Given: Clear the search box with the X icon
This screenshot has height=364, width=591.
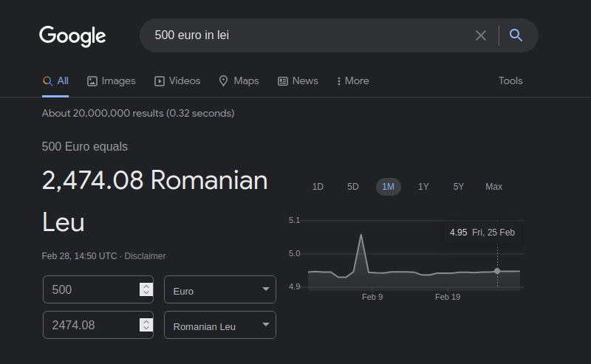Looking at the screenshot, I should tap(481, 35).
